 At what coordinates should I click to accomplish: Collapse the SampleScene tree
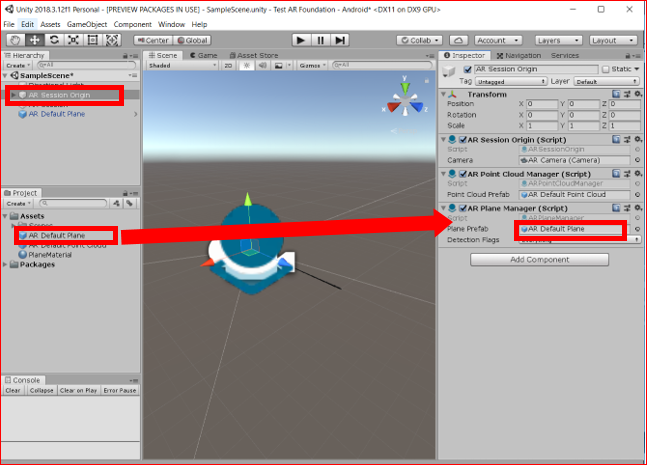coord(5,76)
